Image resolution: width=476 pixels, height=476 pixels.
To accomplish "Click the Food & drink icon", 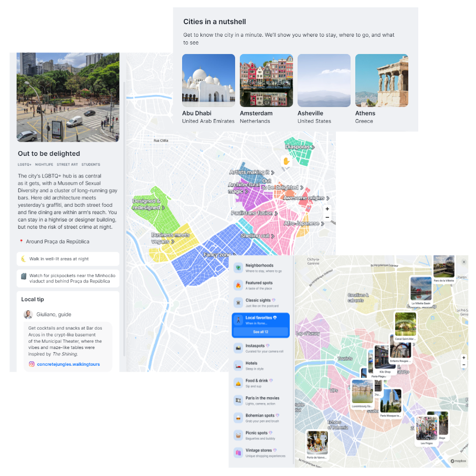I will (238, 383).
